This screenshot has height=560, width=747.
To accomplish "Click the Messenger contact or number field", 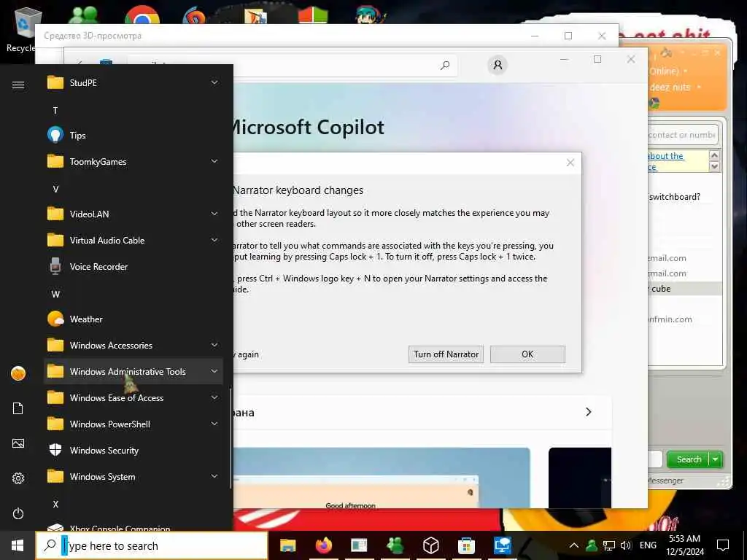I will point(683,135).
